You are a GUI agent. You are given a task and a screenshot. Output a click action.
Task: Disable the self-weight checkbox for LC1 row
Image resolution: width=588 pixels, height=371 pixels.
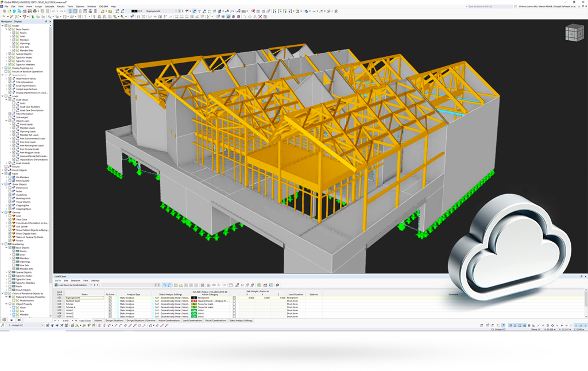(234, 298)
